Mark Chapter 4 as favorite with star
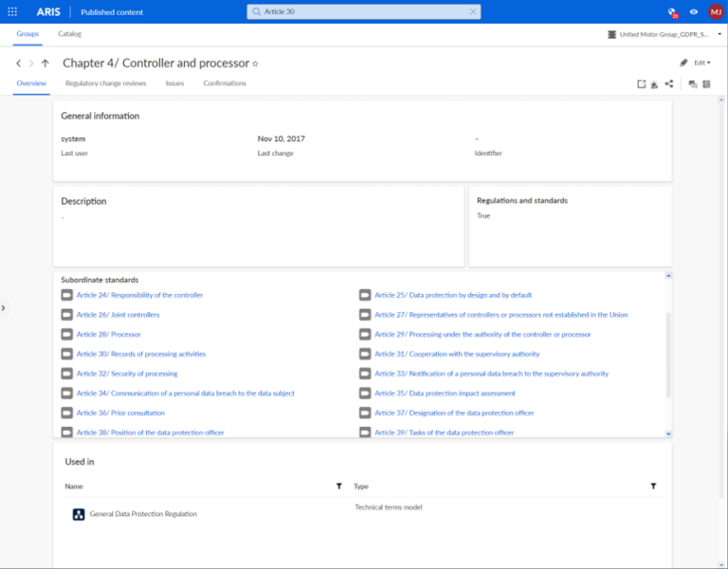 pyautogui.click(x=255, y=64)
